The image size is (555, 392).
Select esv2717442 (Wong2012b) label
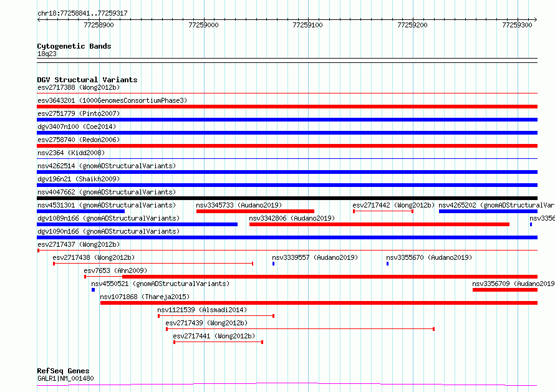(393, 205)
